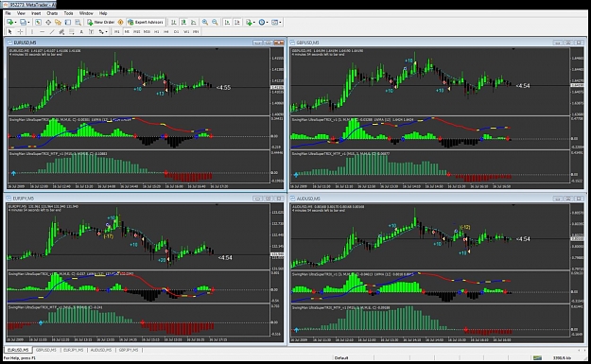
Task: Select the H4 timeframe button
Action: pos(166,32)
